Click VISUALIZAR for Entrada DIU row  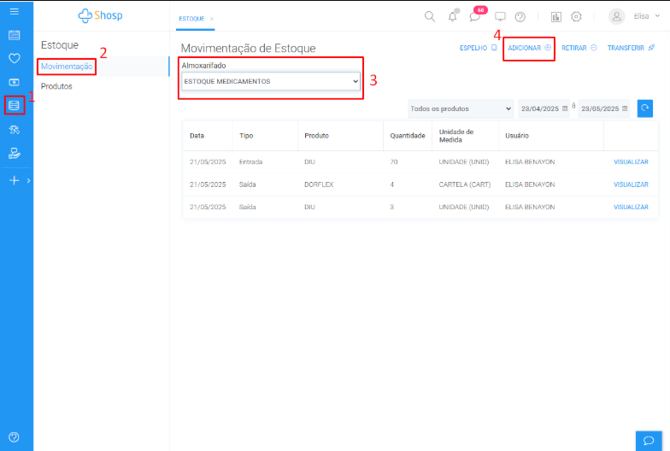631,162
